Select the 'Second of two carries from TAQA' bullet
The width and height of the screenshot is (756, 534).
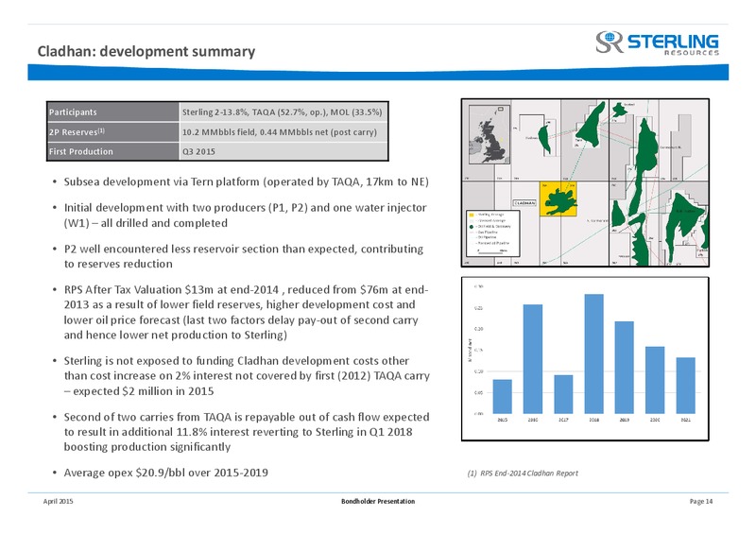(x=247, y=432)
